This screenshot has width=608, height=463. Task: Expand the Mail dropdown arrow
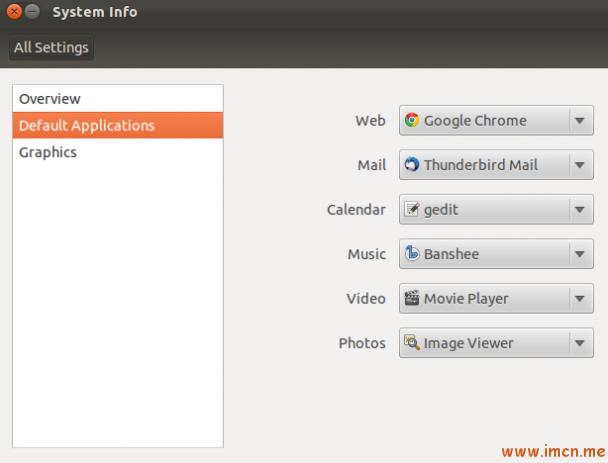[x=580, y=165]
